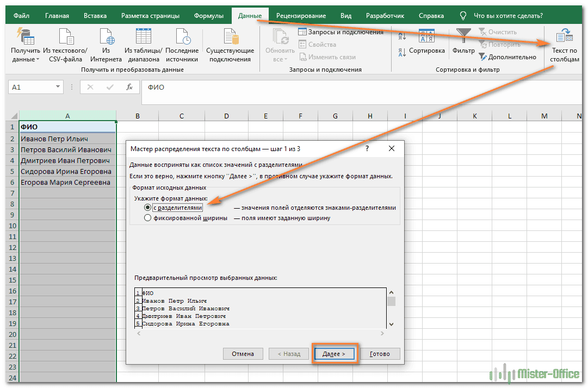
Task: Select From Table/Range (Из таблицы/диапазона) icon
Action: [x=143, y=36]
